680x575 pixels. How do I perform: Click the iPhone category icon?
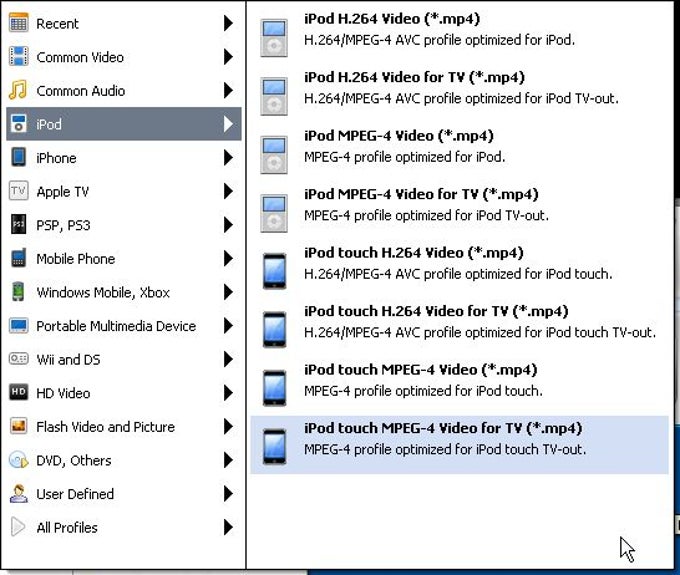pos(18,157)
